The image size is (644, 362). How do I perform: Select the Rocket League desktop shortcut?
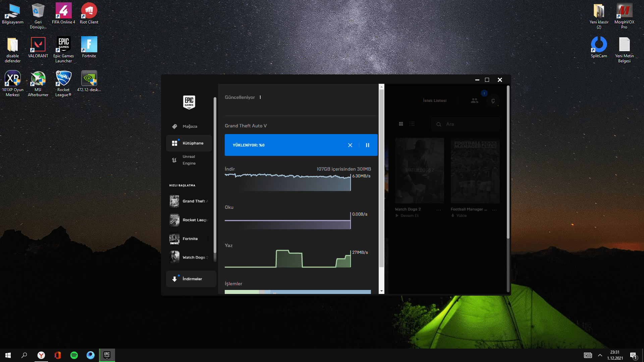pyautogui.click(x=64, y=84)
